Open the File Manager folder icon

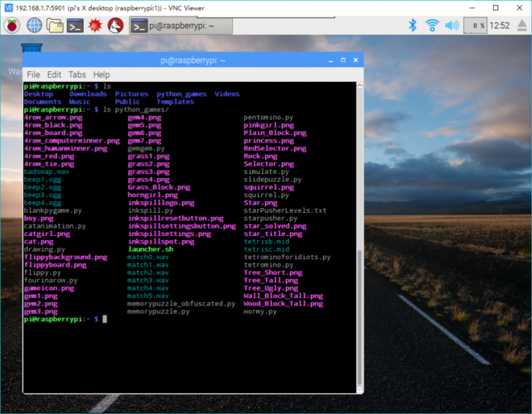click(x=56, y=25)
